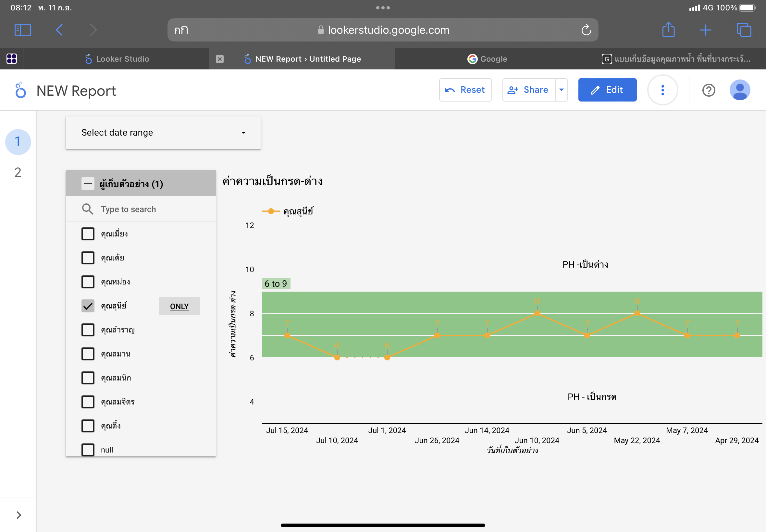
Task: Open the help question mark icon
Action: [x=708, y=90]
